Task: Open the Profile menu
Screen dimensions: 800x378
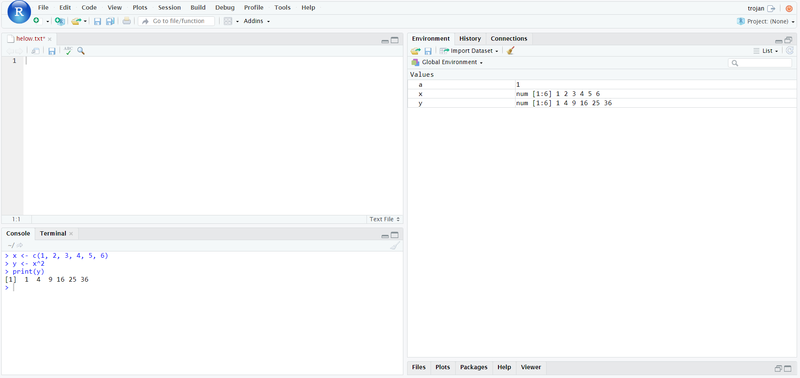Action: click(x=254, y=8)
